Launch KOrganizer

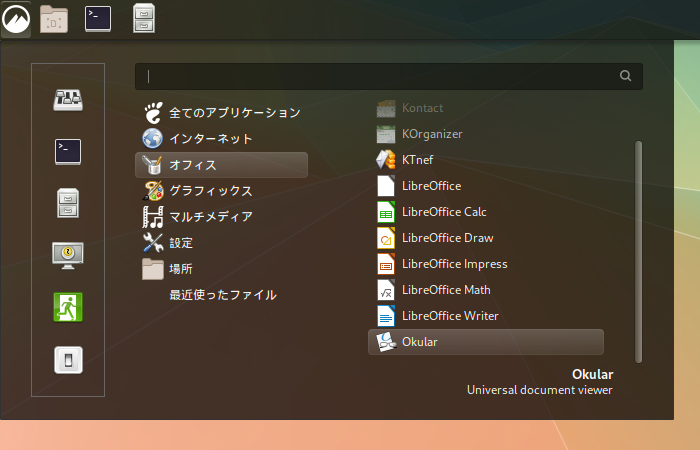click(486, 134)
